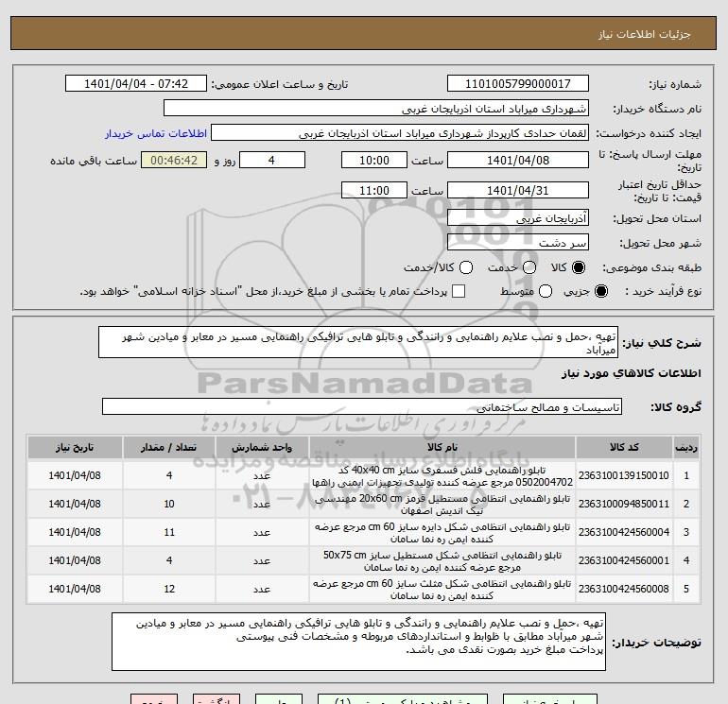Click the توضیحات خریدار notes text area
The image size is (728, 704).
tap(358, 642)
